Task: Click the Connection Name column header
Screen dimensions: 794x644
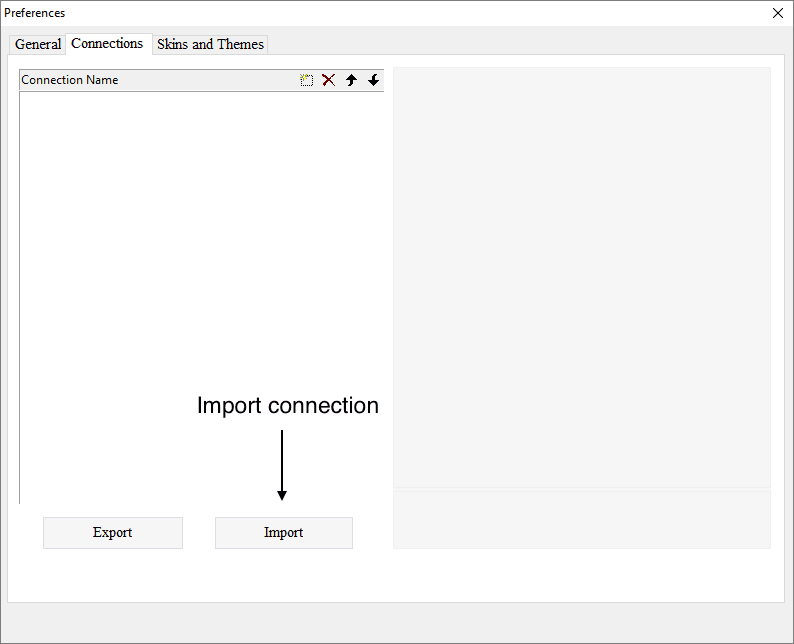Action: pos(120,80)
